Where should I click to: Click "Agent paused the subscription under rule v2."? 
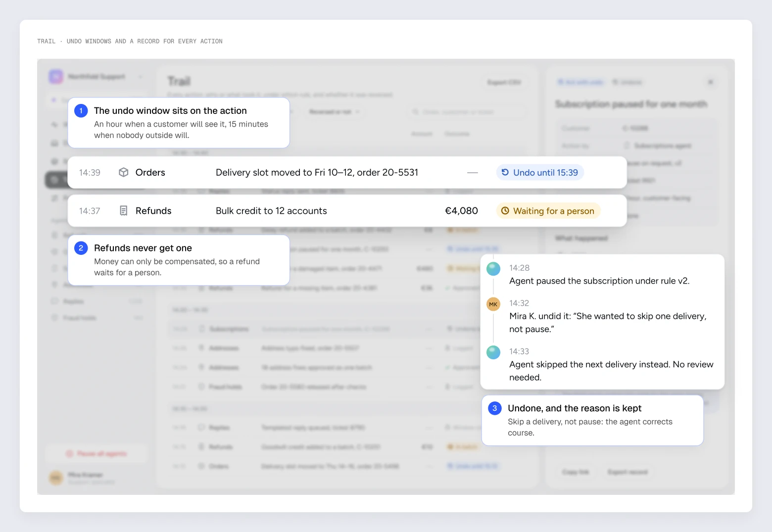pos(599,281)
